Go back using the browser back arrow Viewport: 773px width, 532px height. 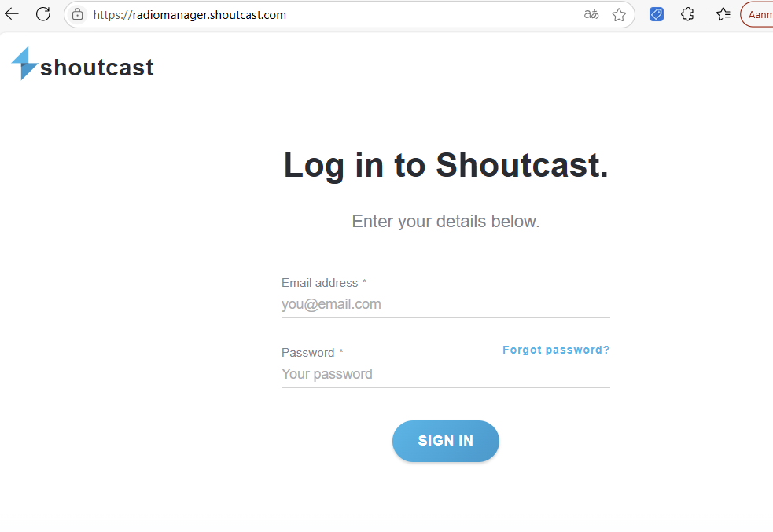(x=11, y=14)
